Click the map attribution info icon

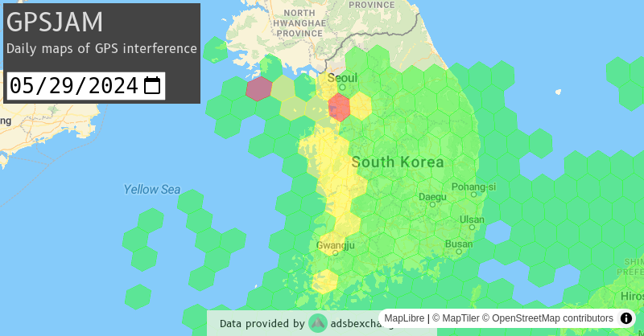coord(626,318)
